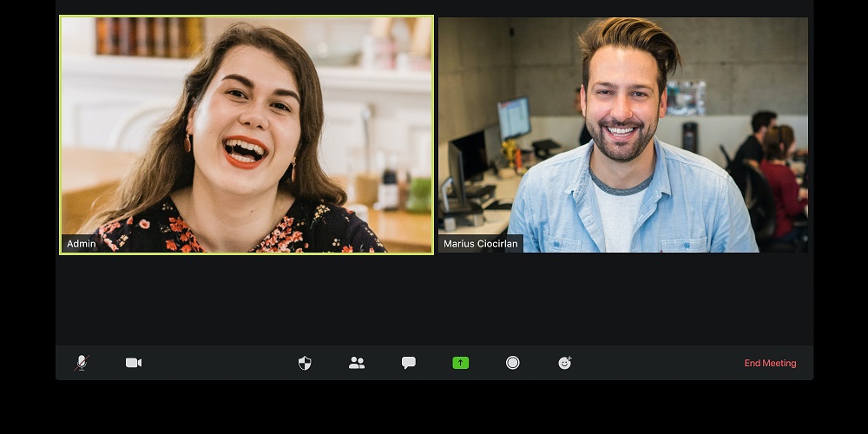
Task: Unmute the microphone
Action: 82,363
